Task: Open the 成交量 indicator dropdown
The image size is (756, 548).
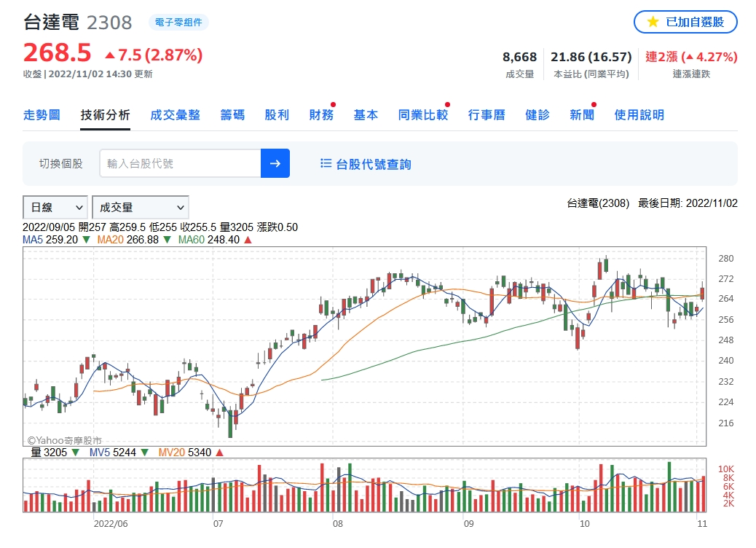Action: [141, 208]
